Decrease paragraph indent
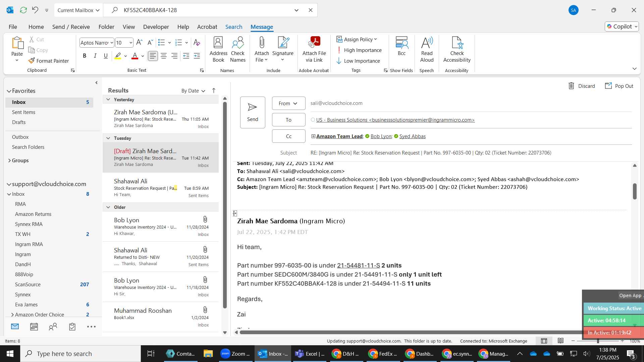This screenshot has width=644, height=362. pyautogui.click(x=186, y=56)
